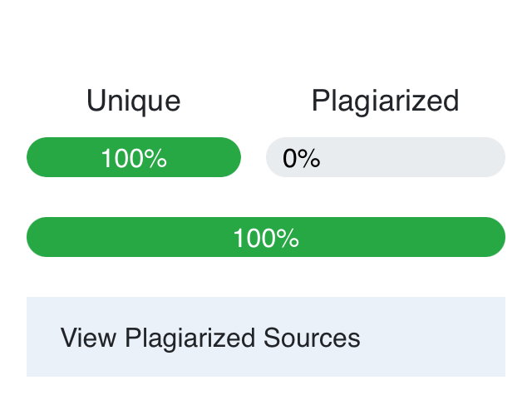Click the empty gray portion of Plagiarized bar
The height and width of the screenshot is (415, 532).
pyautogui.click(x=412, y=157)
